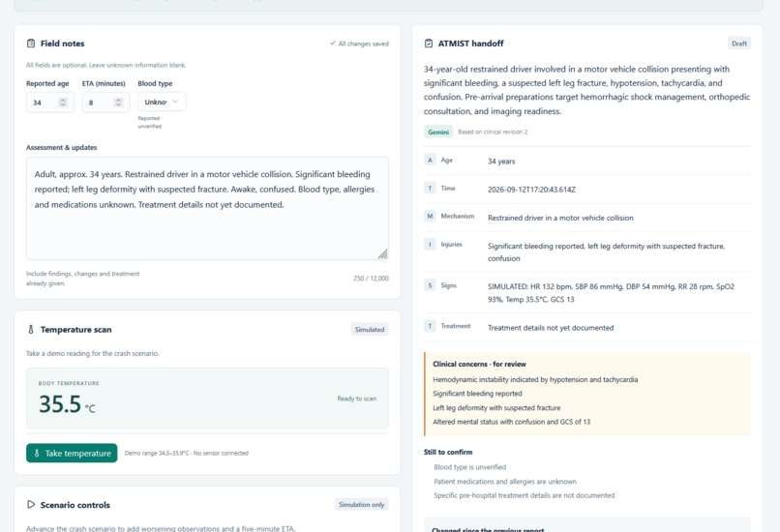Screen dimensions: 780x532
Task: Click the play icon beside Scenario controls
Action: tap(31, 504)
